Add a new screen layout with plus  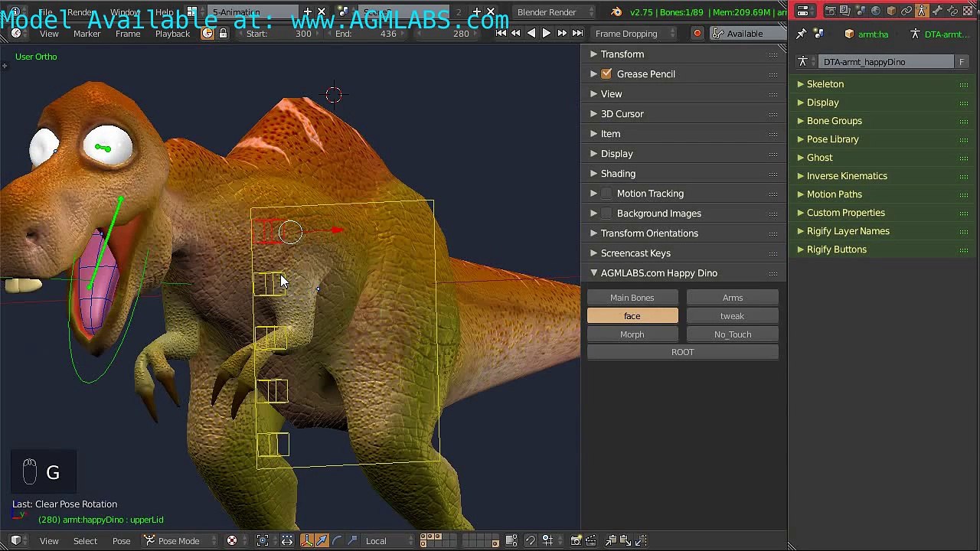tap(307, 11)
